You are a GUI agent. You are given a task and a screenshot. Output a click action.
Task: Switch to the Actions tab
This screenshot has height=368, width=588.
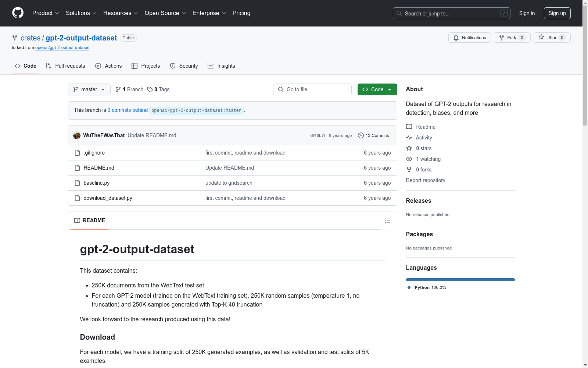click(108, 66)
